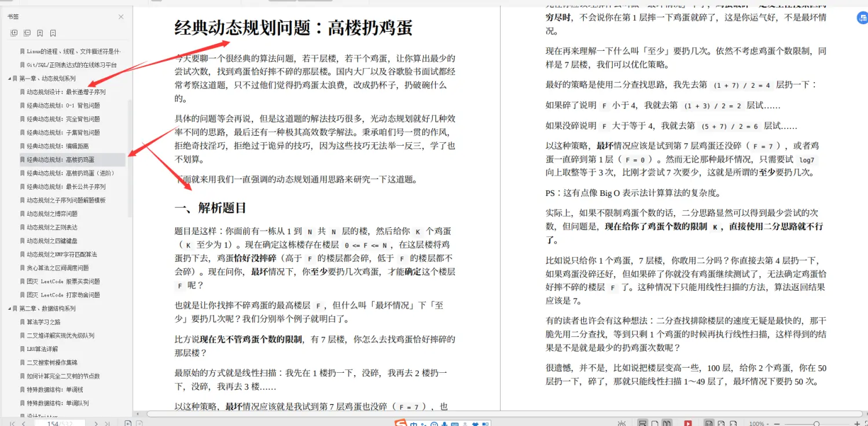Click the zoom slider track near 100%
Image resolution: width=868 pixels, height=426 pixels.
(x=818, y=423)
